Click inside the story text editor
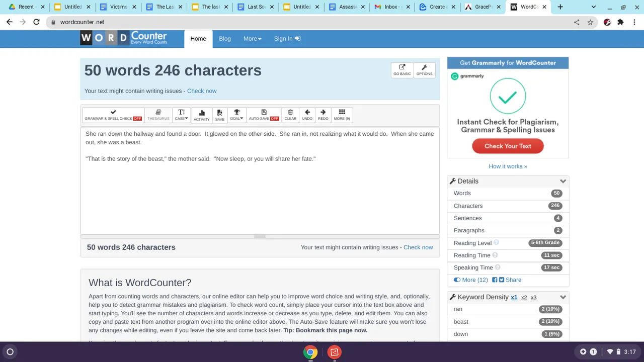This screenshot has height=362, width=644. click(x=260, y=181)
